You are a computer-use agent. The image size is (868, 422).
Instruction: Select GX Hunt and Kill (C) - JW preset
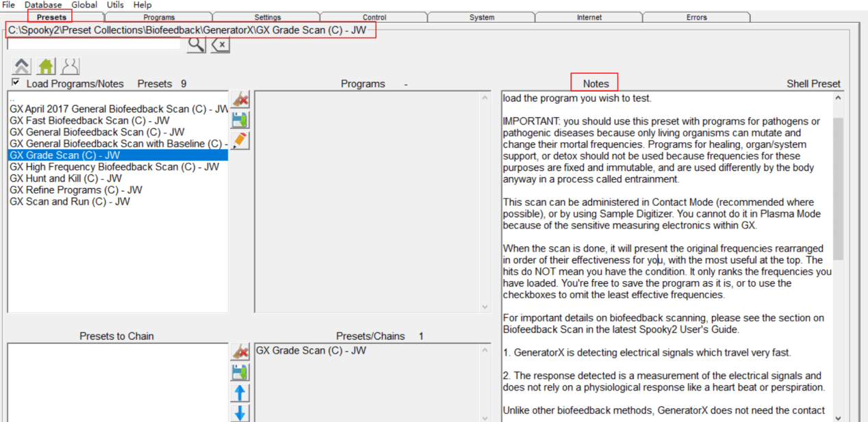click(66, 179)
